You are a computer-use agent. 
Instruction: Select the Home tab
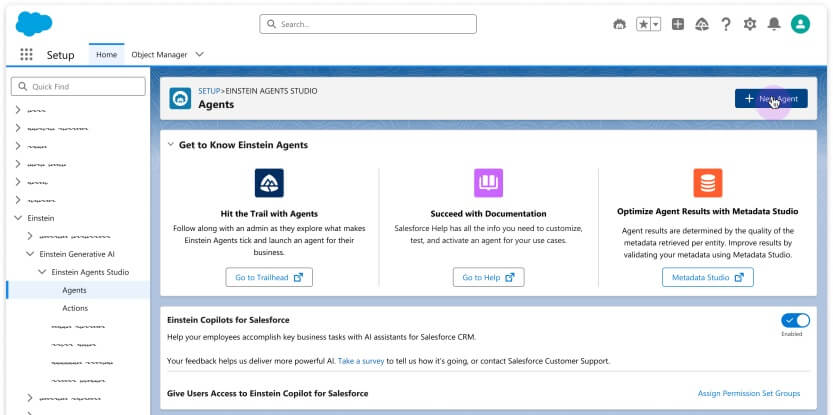106,55
